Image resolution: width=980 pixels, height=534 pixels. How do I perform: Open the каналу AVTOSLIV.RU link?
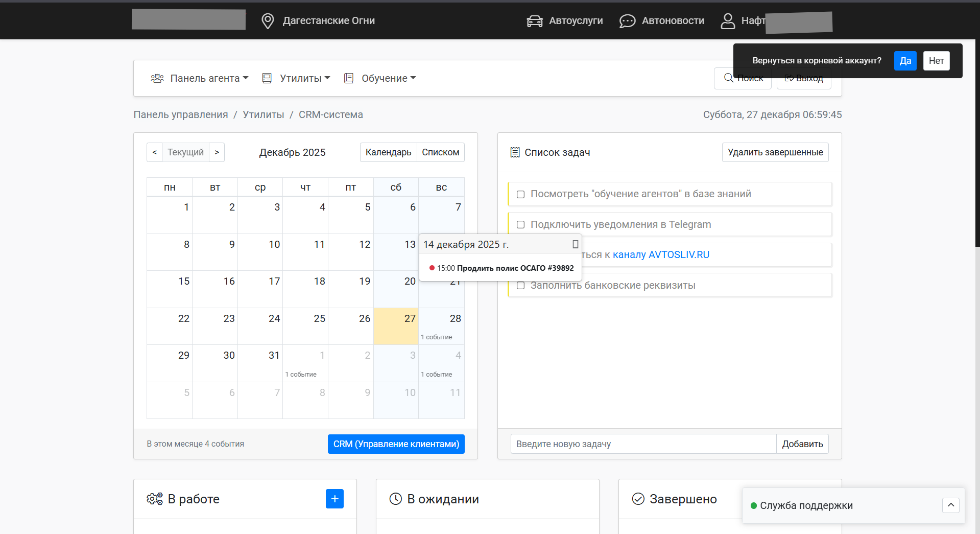(661, 254)
